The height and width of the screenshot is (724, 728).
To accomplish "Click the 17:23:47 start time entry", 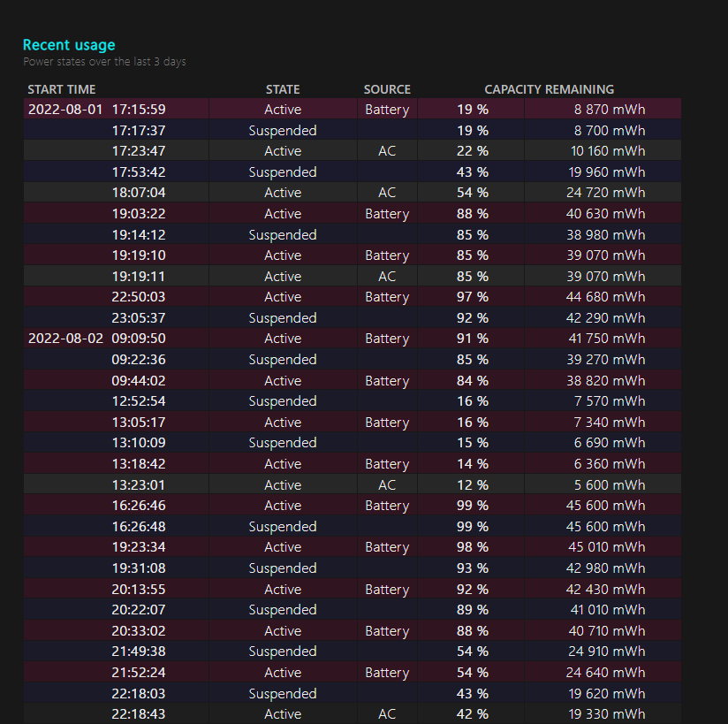I will tap(139, 151).
